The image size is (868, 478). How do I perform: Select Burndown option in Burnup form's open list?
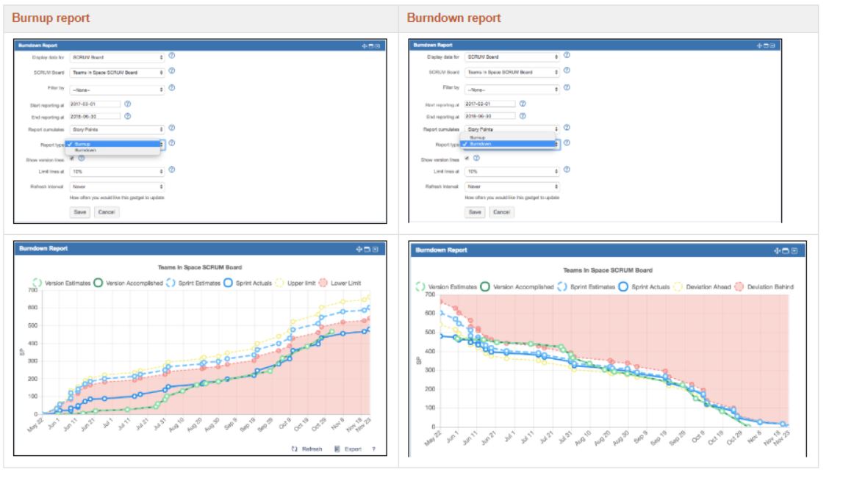coord(113,150)
